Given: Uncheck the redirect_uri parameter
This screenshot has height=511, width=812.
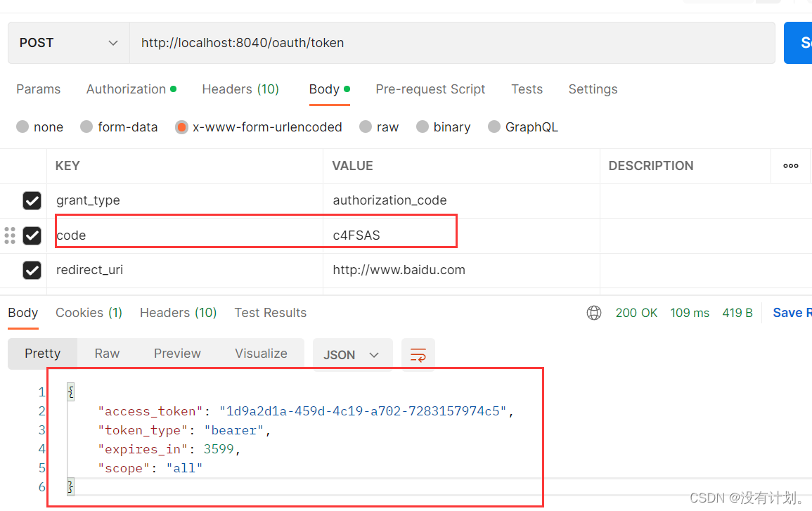Looking at the screenshot, I should [x=32, y=270].
